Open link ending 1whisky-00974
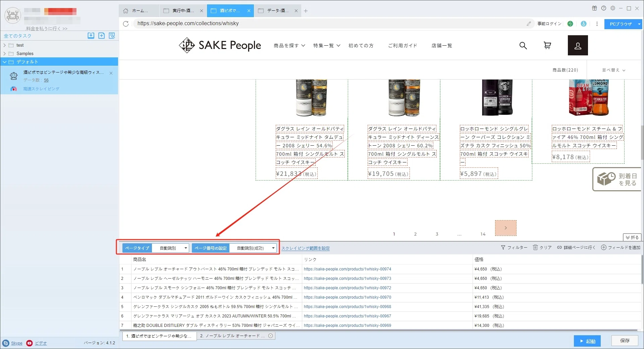The image size is (644, 349). 347,269
